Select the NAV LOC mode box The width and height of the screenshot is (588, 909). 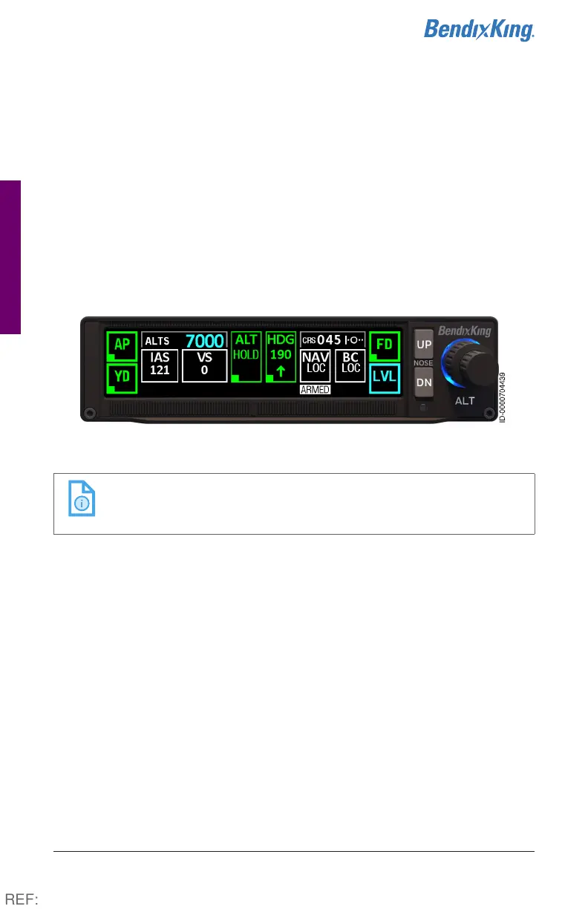[316, 365]
